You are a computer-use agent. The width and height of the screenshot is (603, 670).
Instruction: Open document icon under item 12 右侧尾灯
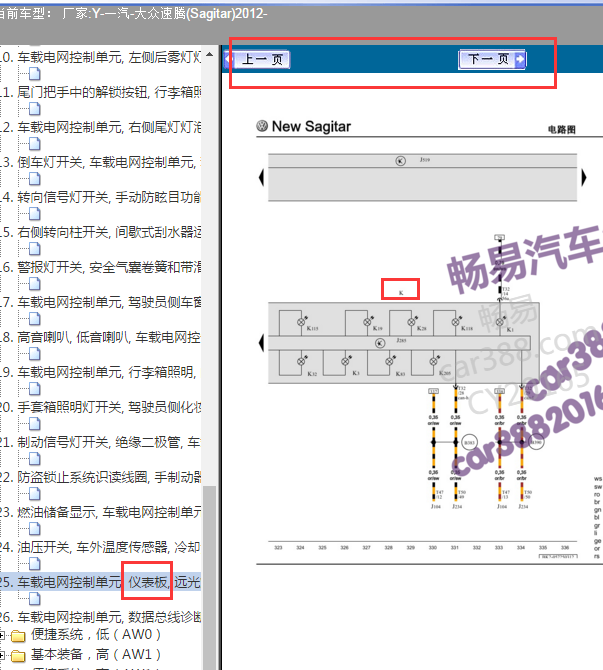(35, 144)
